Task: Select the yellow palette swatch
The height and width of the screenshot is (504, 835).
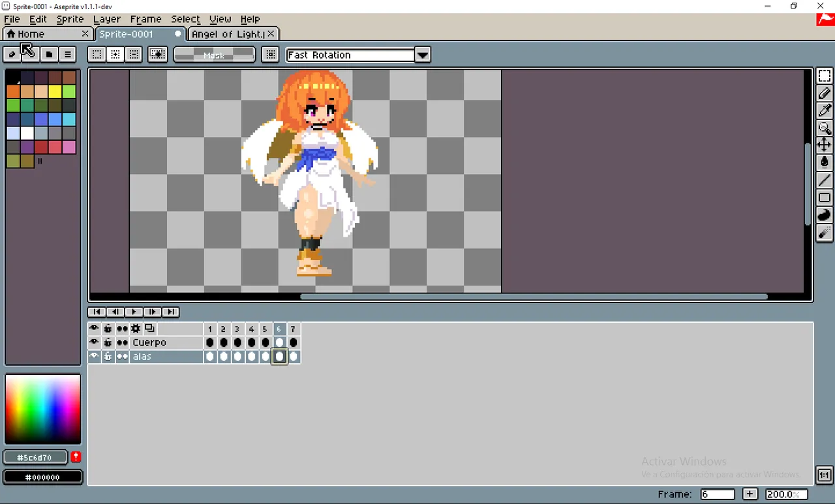Action: point(55,91)
